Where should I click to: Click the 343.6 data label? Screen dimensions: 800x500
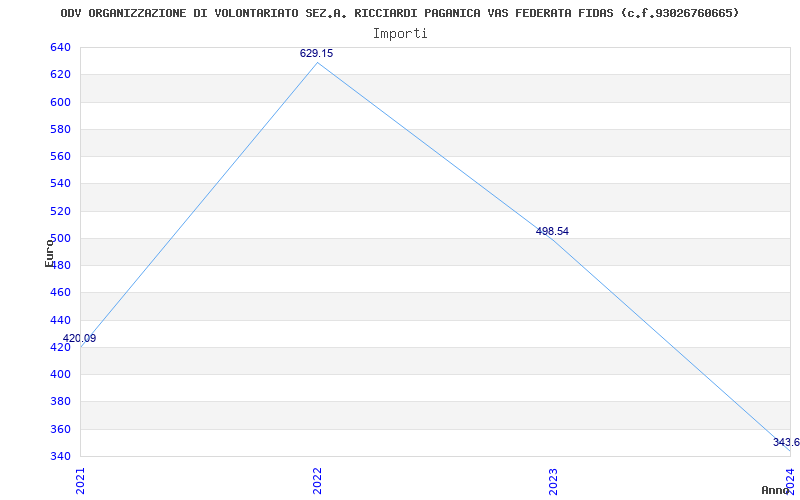(786, 442)
